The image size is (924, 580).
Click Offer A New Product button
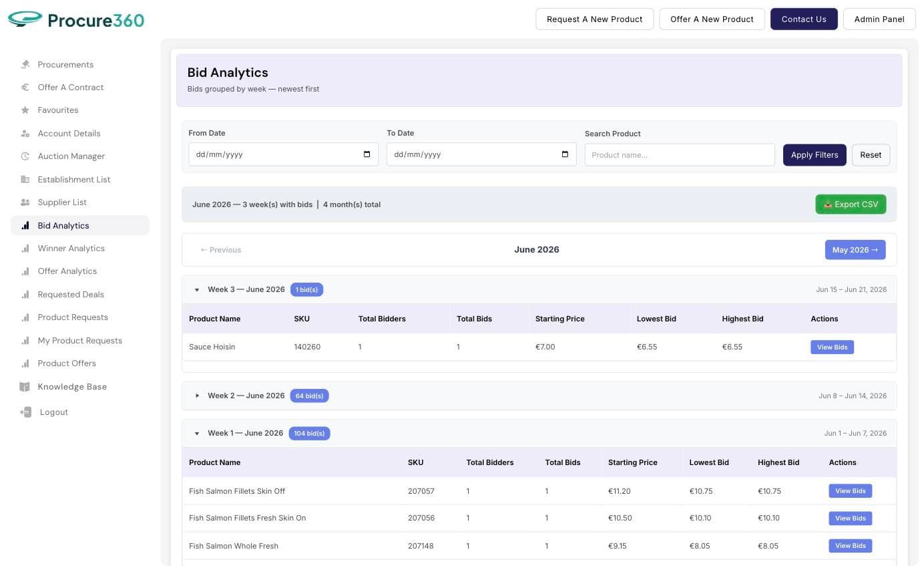(x=712, y=19)
